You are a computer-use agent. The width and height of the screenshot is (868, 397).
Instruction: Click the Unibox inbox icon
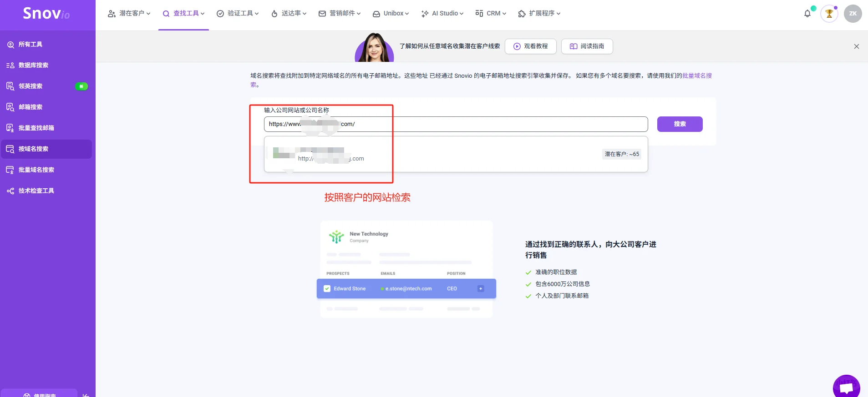376,14
